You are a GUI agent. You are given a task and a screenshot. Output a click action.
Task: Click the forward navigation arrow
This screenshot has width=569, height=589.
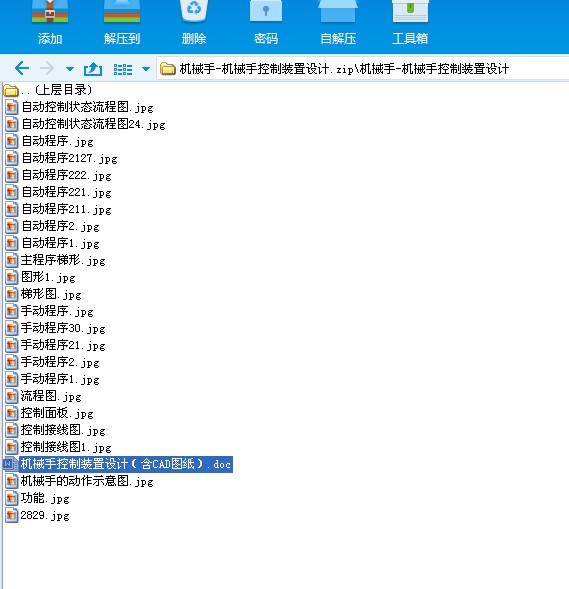pos(47,68)
